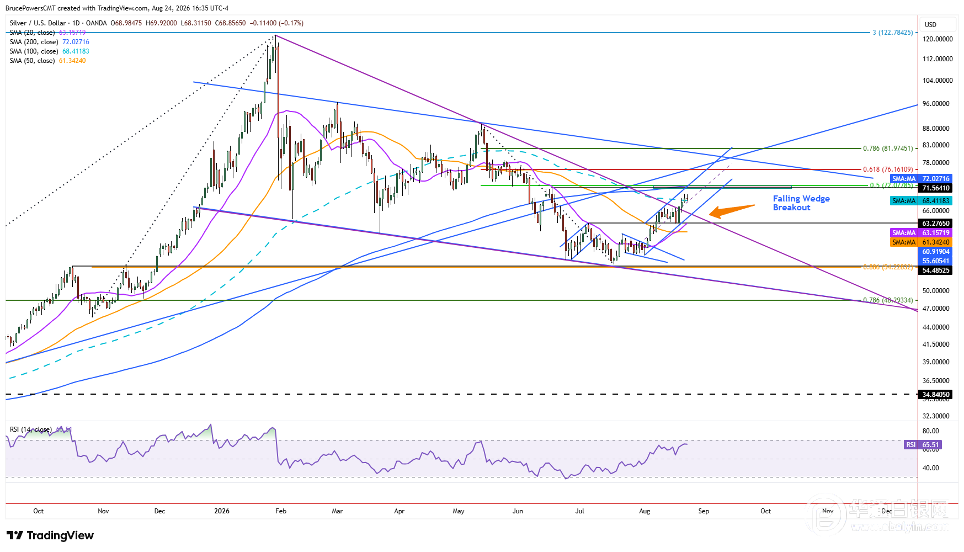Screen dimensions: 964x552
Task: Click the SMA:MA 72.02716 price label
Action: [x=920, y=179]
